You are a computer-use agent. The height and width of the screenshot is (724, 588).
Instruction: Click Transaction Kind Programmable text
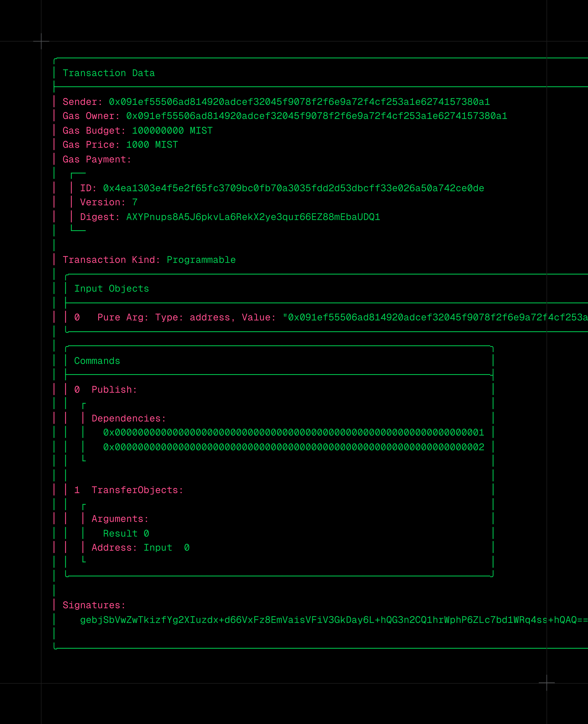[201, 260]
